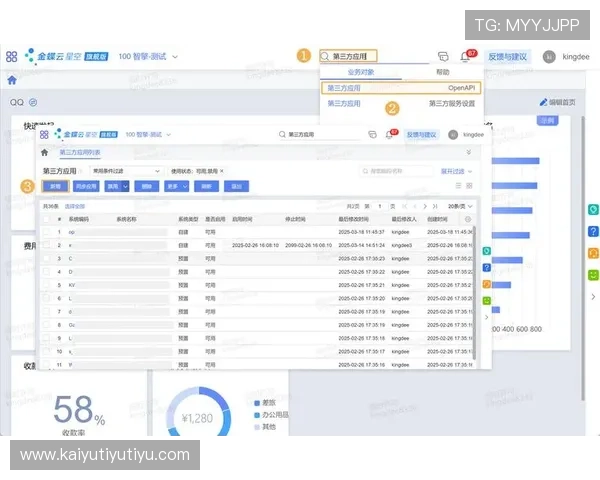Click the table's vertical scrollbar in the front window
The image size is (600, 480).
pos(474,292)
